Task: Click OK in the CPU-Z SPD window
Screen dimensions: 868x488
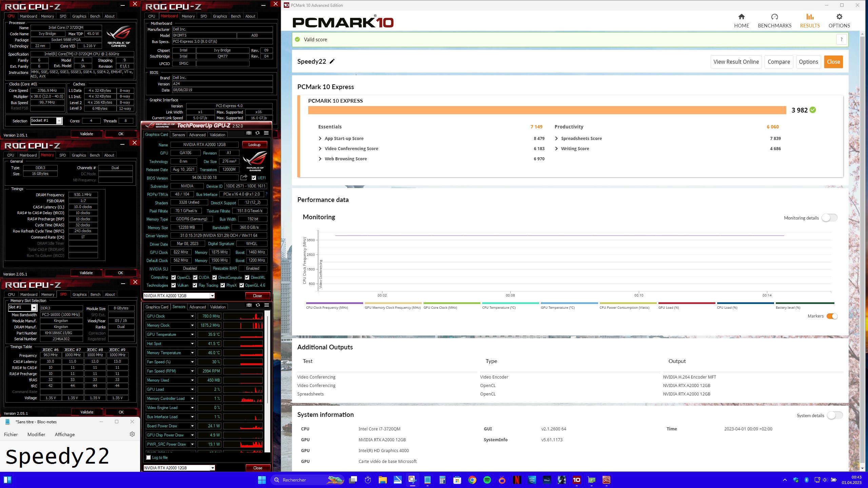Action: (x=121, y=412)
